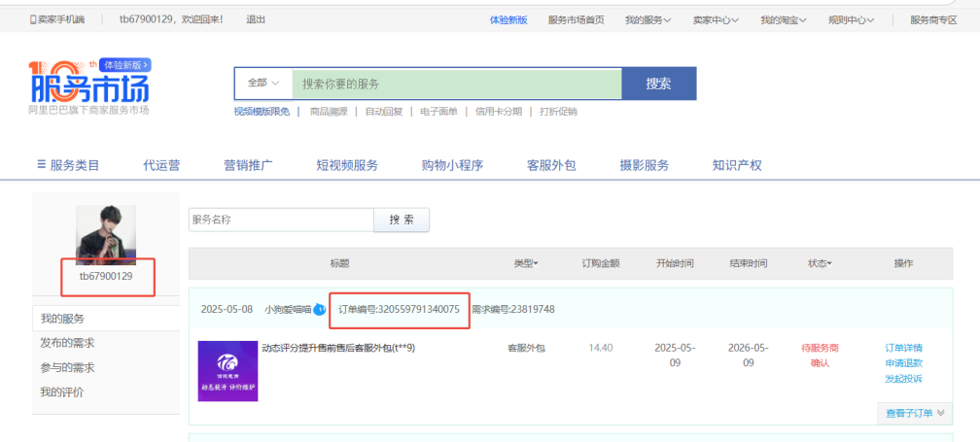Open the 购物小程序 tab

[x=452, y=165]
